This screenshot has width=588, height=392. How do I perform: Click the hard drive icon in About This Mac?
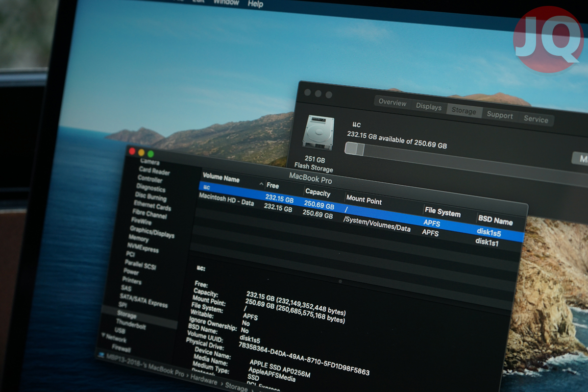(318, 133)
